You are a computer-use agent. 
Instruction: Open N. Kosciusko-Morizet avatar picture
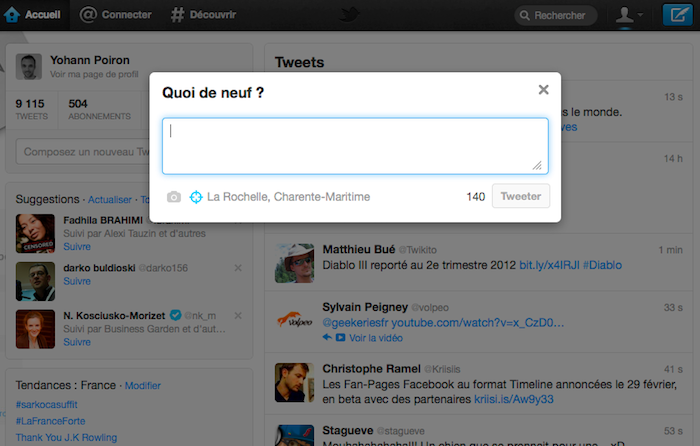click(x=35, y=329)
